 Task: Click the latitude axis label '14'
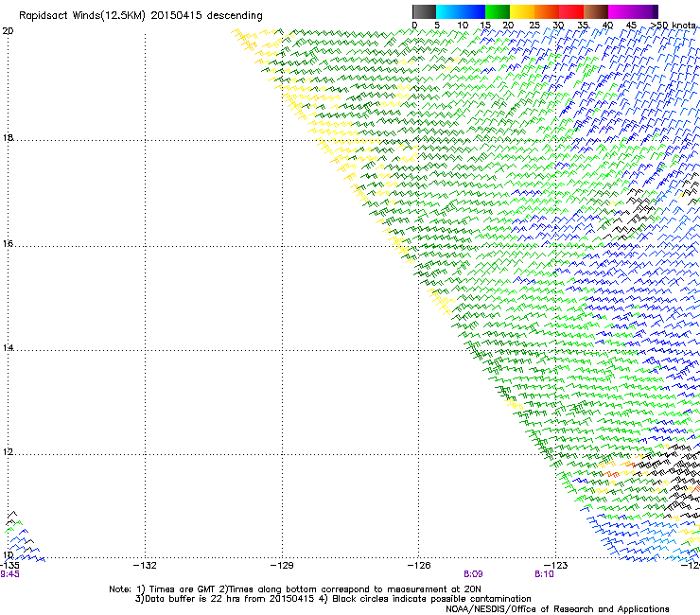[x=8, y=348]
